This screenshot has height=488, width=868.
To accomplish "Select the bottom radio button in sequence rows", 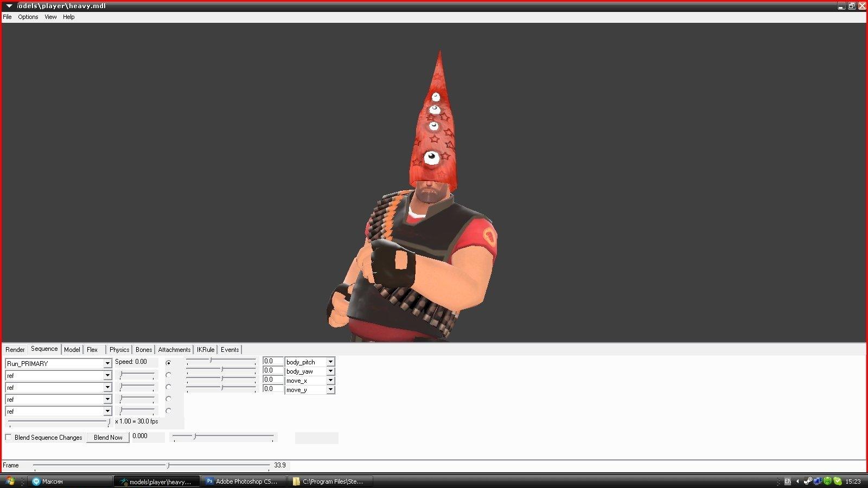I will click(169, 411).
